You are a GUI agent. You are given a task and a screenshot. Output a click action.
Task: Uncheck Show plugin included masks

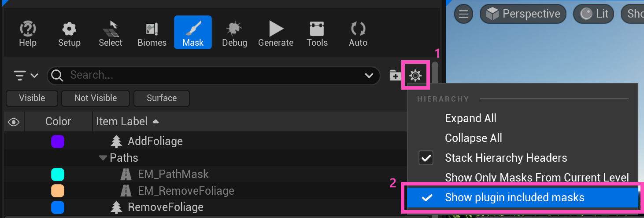click(514, 198)
